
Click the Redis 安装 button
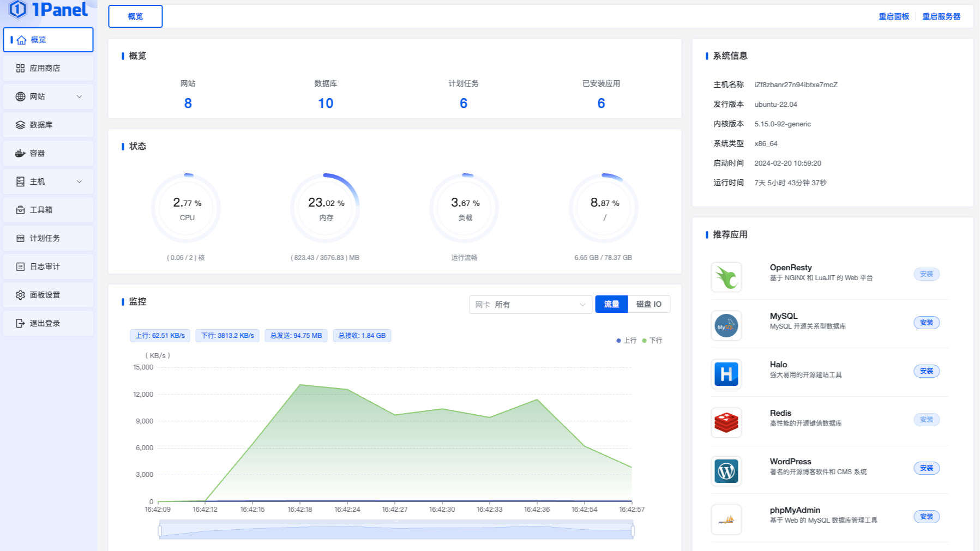tap(927, 420)
